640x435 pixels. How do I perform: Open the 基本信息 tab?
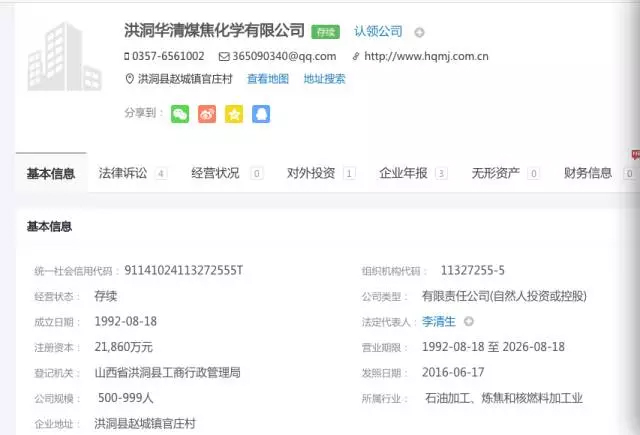[x=51, y=173]
